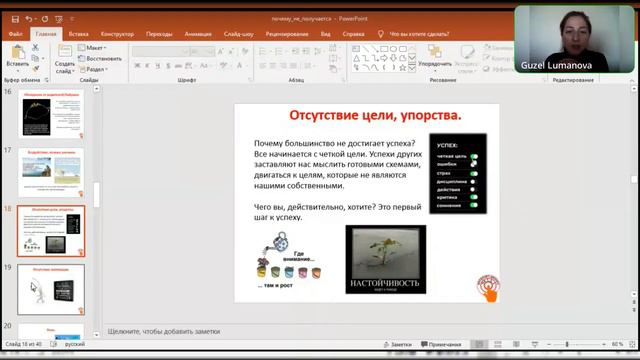Select slide 16 thumbnail
Viewport: 640px width, 360px height.
pos(51,114)
